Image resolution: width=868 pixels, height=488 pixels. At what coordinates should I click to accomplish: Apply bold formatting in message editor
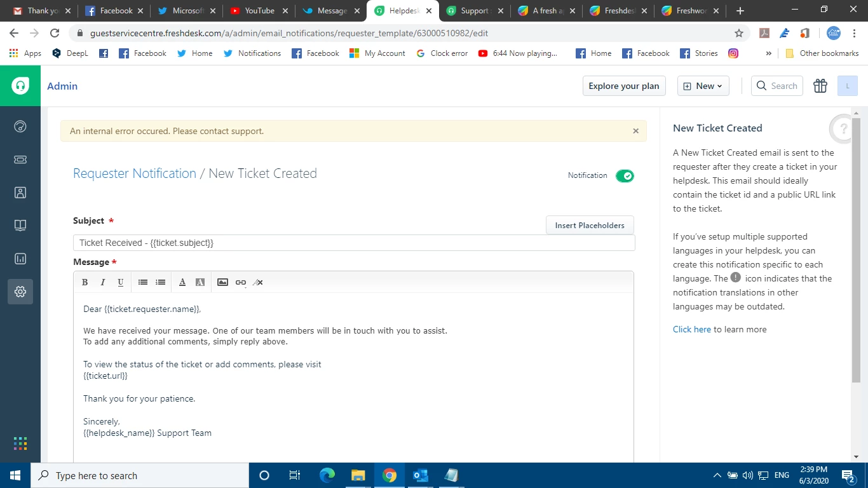point(85,282)
